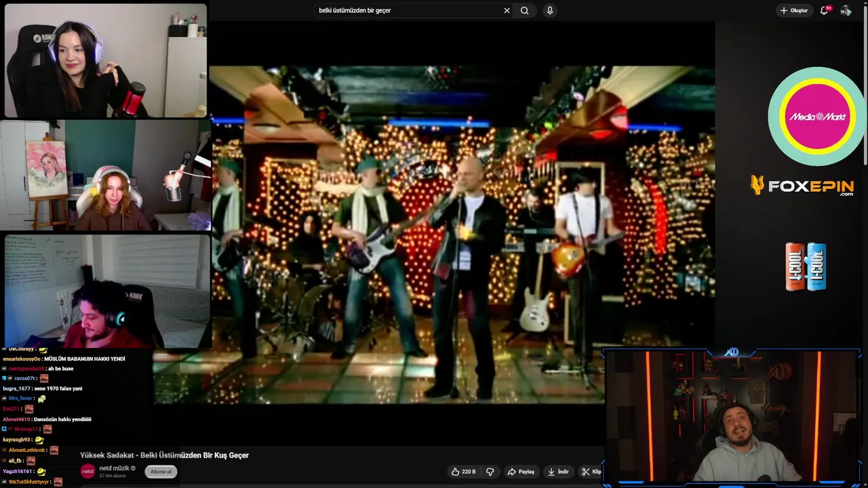Screen dimensions: 868x488
Task: Click chat username kayrasgb93
Action: pyautogui.click(x=16, y=439)
